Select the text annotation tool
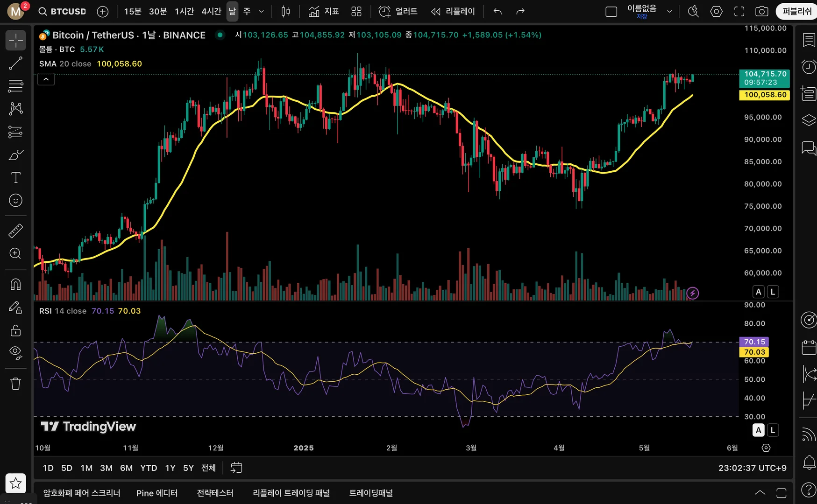 tap(15, 177)
